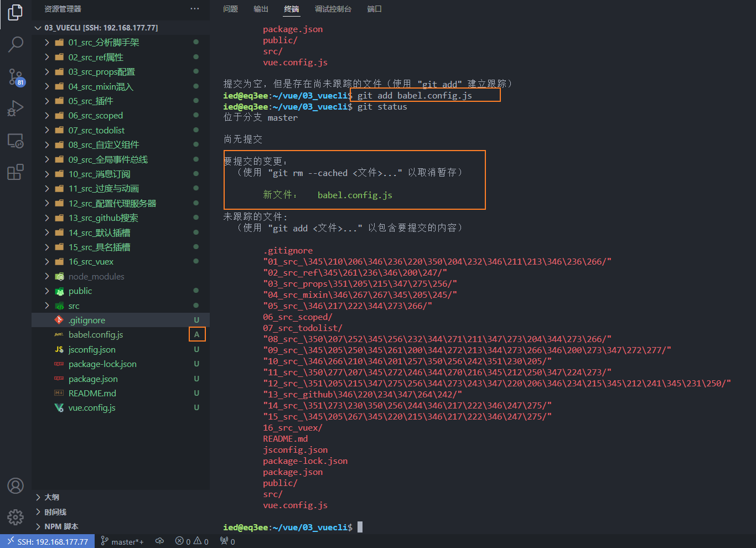
Task: Select the 15_src_具名插槽 folder
Action: pos(121,247)
